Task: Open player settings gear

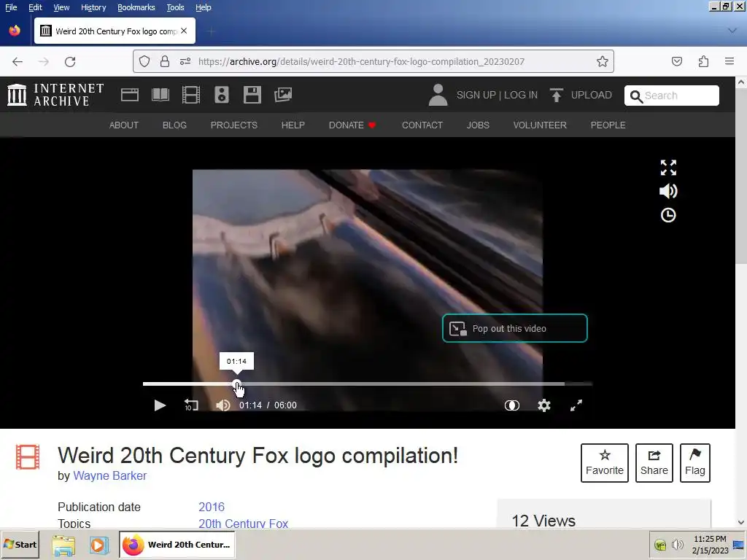Action: (544, 405)
